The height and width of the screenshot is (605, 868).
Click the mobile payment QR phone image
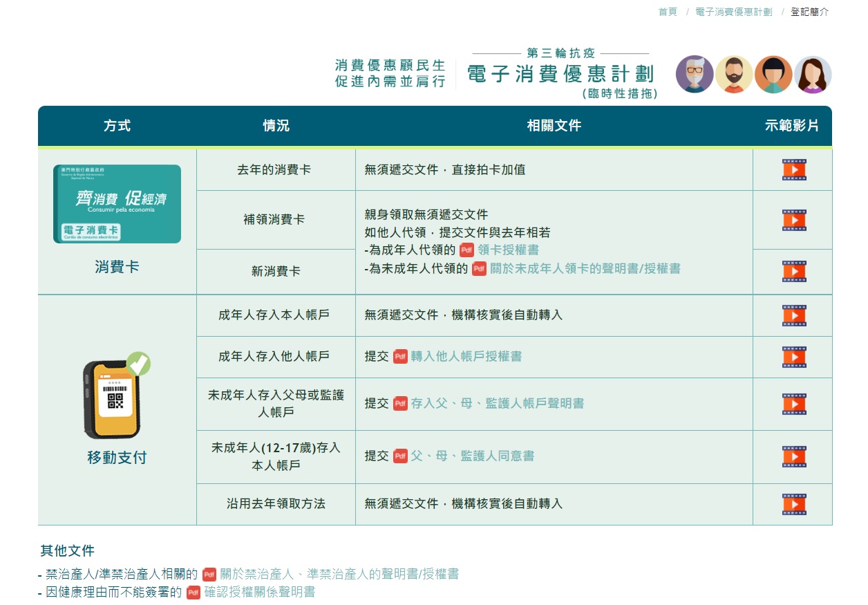coord(115,398)
